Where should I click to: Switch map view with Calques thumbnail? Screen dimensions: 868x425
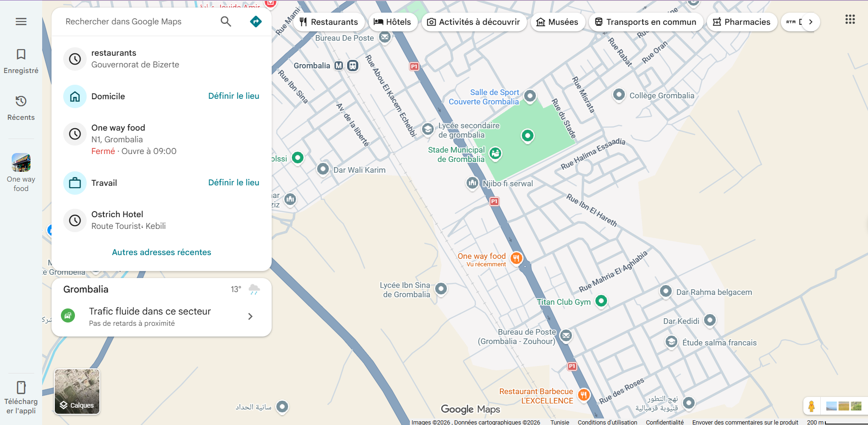click(77, 392)
